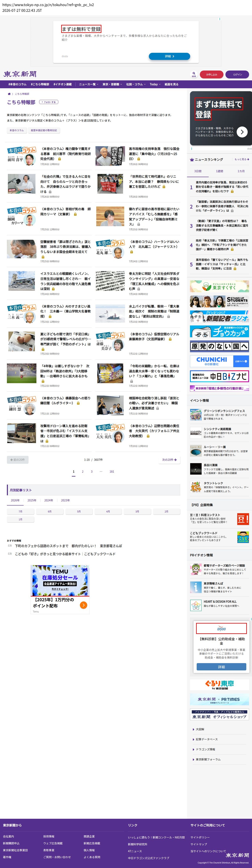This screenshot has height=868, width=252.
Task: Open the 東京新聞 × PR TIMES banner
Action: coord(219,699)
